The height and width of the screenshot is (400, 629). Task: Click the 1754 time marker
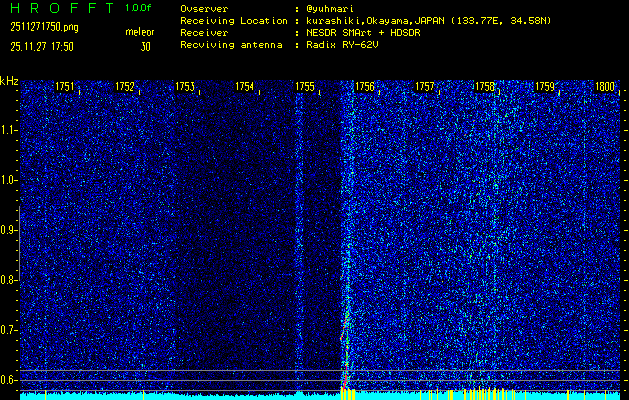pos(245,87)
